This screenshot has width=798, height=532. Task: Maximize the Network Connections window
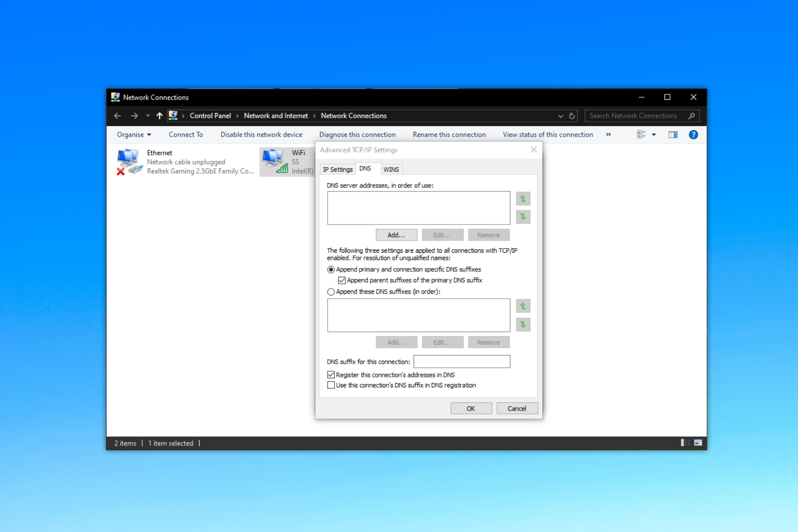coord(667,97)
